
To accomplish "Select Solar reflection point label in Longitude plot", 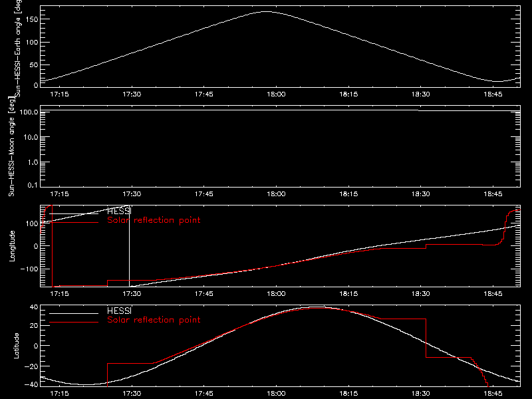I will (x=154, y=220).
